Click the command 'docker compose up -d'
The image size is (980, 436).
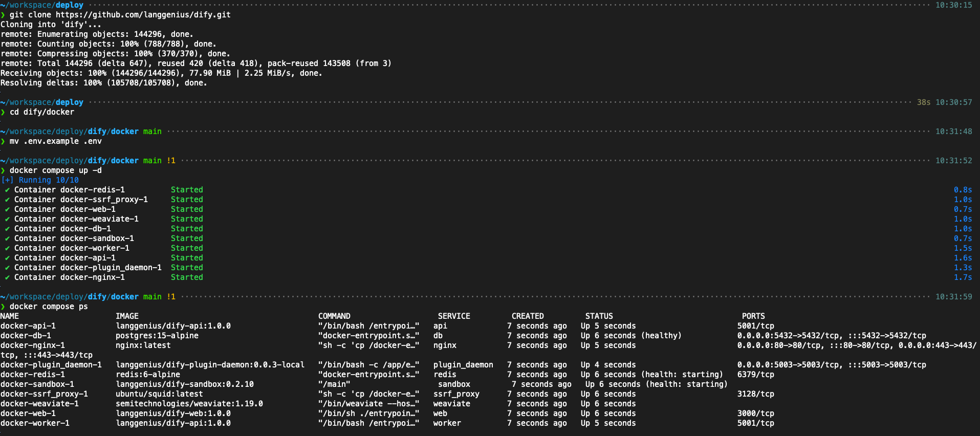click(56, 170)
